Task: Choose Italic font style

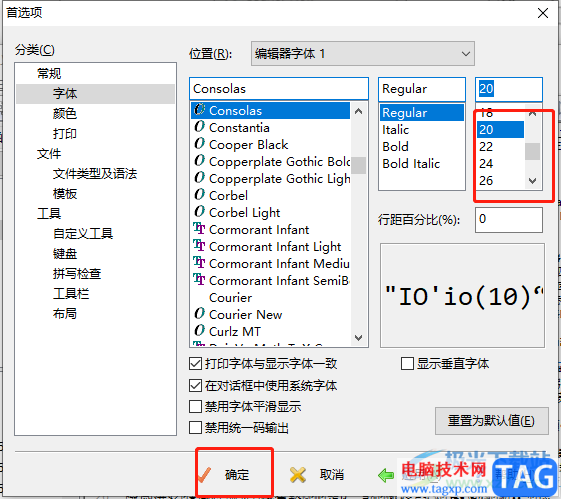Action: [x=422, y=129]
